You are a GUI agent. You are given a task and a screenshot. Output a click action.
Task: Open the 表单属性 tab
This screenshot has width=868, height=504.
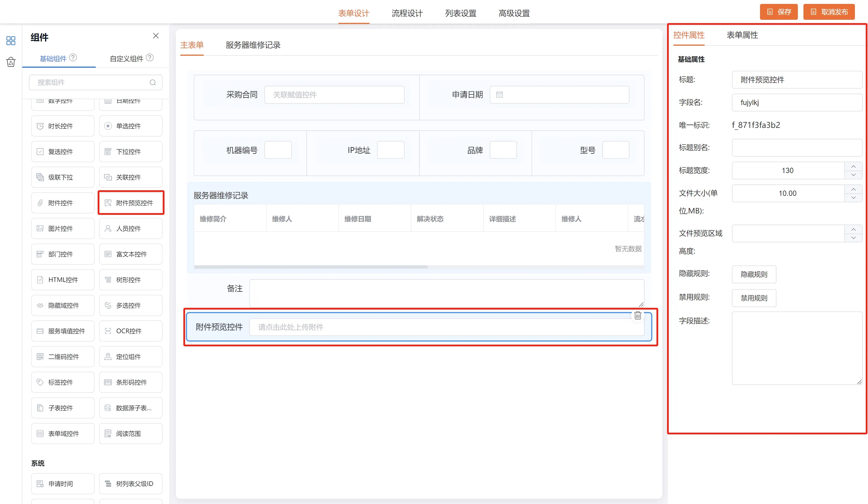pos(742,35)
